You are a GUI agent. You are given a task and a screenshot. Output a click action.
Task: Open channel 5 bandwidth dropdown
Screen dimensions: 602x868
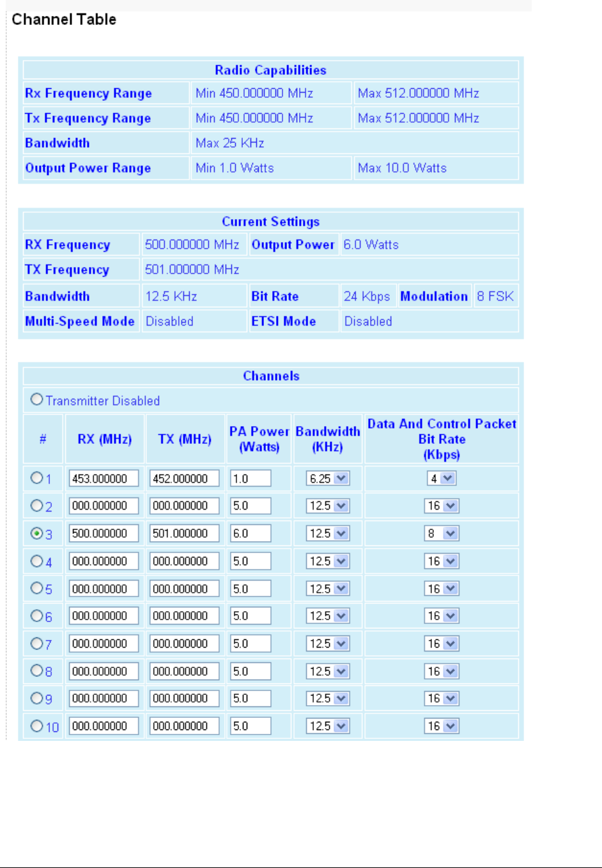click(328, 589)
